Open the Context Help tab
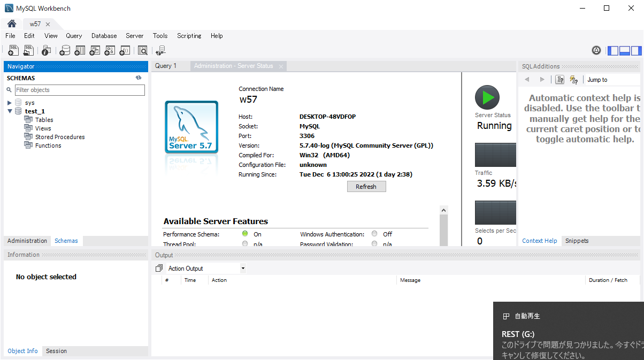Screen dimensions: 644x360 click(x=540, y=241)
